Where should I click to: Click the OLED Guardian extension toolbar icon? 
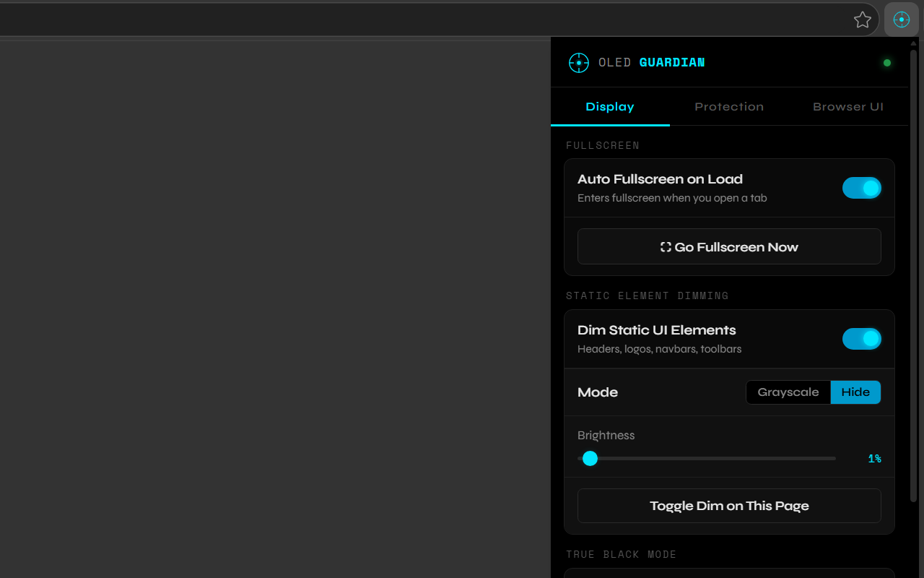point(901,20)
